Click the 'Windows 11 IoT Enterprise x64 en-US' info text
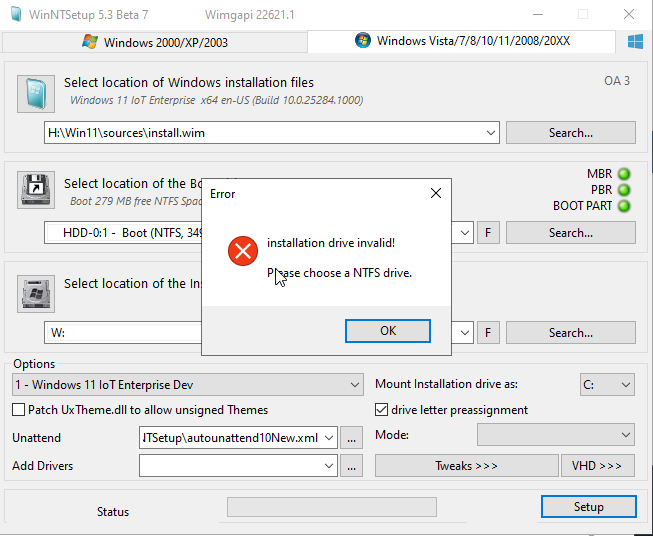Viewport: 653px width, 536px height. pyautogui.click(x=217, y=100)
